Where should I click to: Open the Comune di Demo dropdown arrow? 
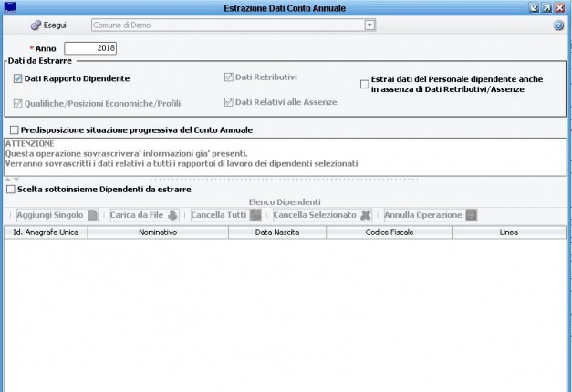[x=369, y=26]
